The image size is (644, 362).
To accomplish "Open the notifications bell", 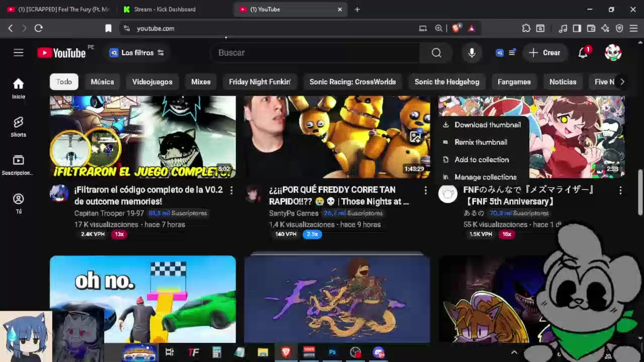I will click(583, 52).
